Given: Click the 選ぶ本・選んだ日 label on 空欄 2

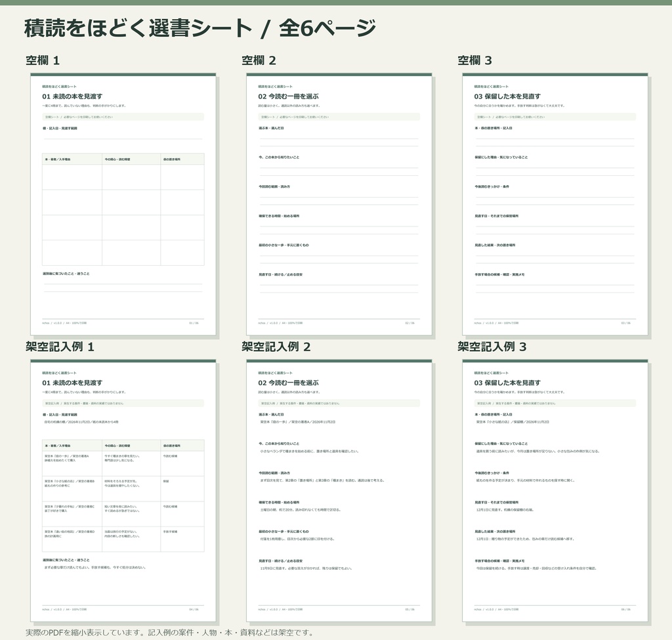Looking at the screenshot, I should 271,128.
